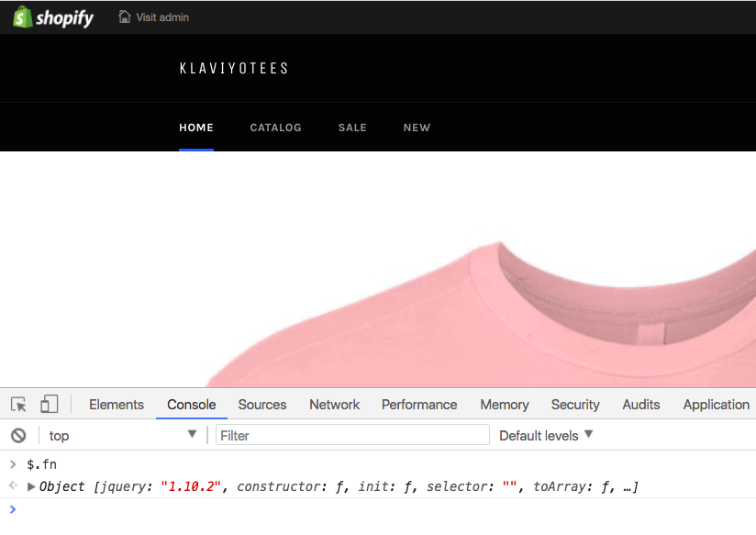Open the Performance tab
Screen dimensions: 756x535
[x=419, y=405]
